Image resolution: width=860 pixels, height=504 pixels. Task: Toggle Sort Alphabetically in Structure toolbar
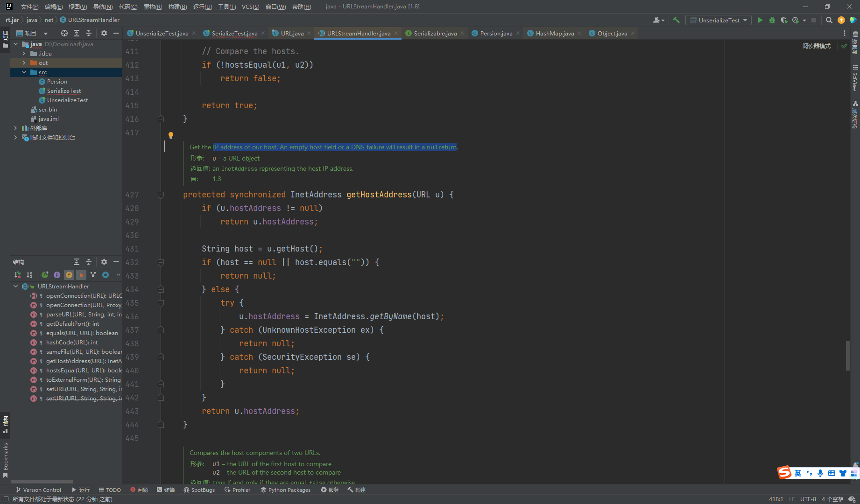coord(29,275)
